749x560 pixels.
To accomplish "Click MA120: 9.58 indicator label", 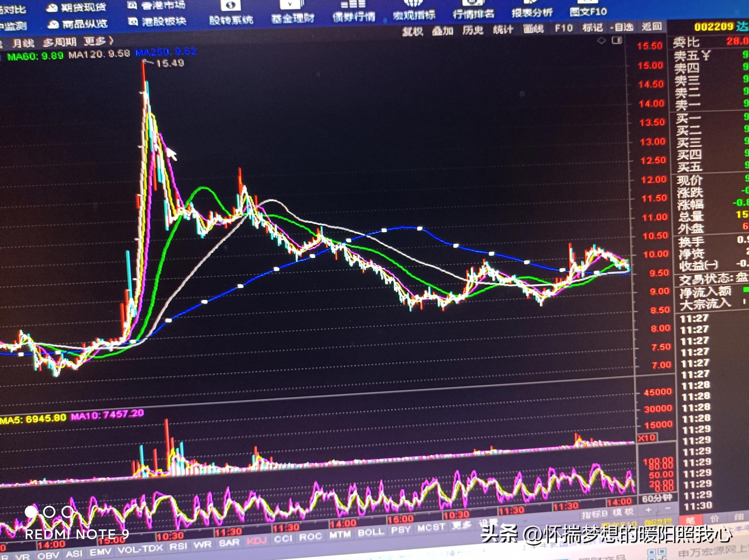I will (x=99, y=54).
